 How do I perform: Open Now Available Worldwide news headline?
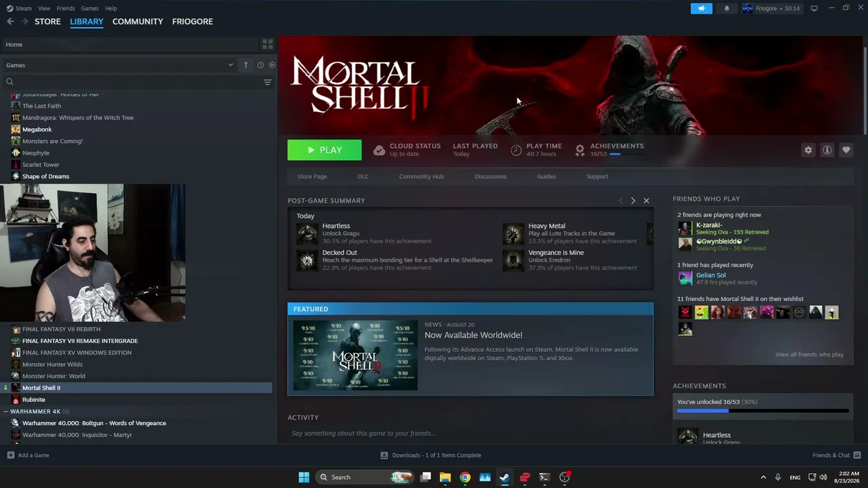pos(473,335)
